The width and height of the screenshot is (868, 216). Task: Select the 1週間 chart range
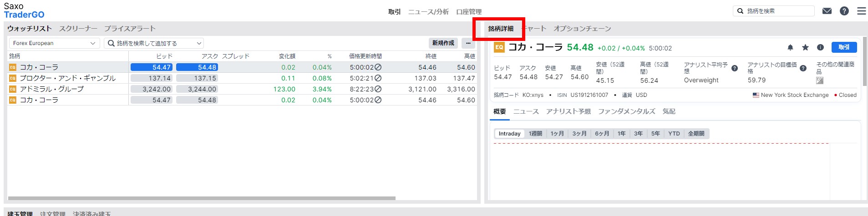coord(535,134)
